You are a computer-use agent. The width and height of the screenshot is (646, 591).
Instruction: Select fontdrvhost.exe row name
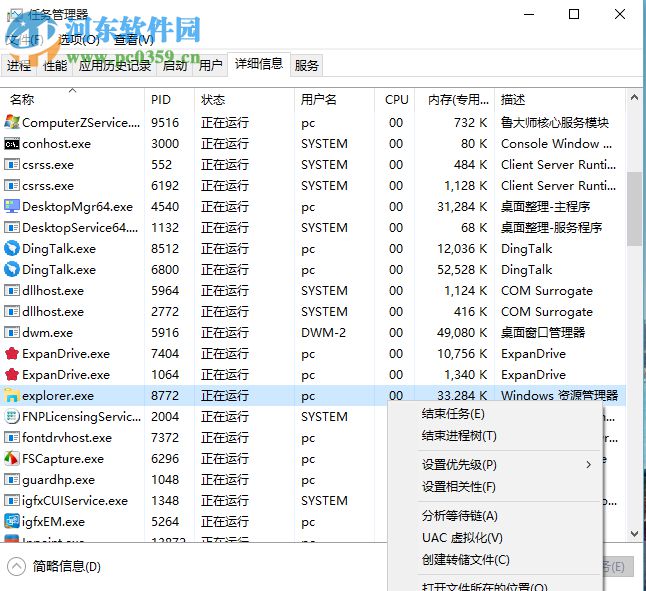point(67,437)
